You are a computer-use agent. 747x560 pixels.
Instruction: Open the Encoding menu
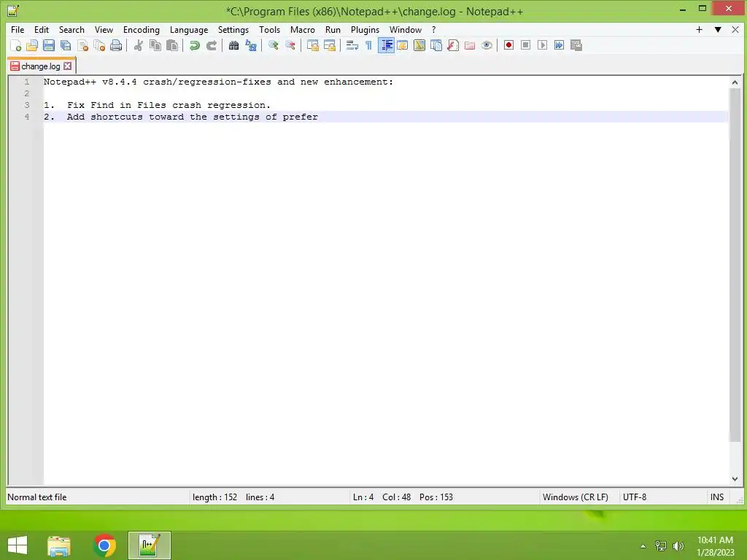tap(142, 29)
